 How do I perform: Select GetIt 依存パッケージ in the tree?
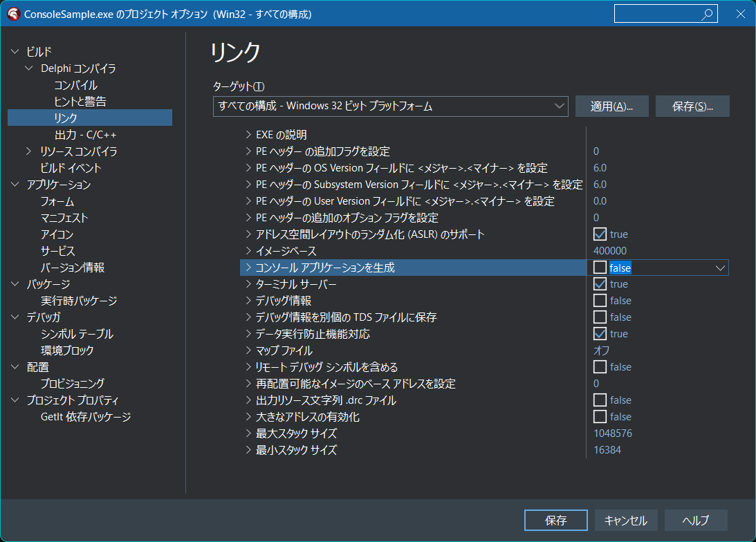[86, 417]
